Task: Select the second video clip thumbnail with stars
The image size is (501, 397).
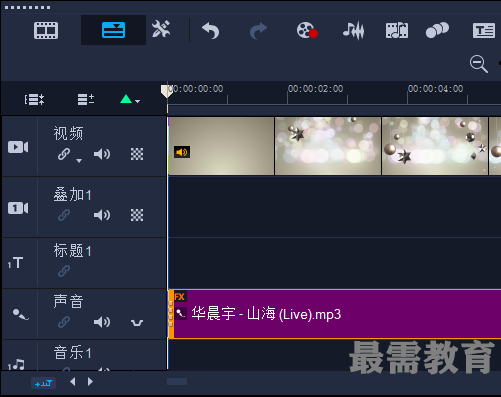Action: (328, 146)
